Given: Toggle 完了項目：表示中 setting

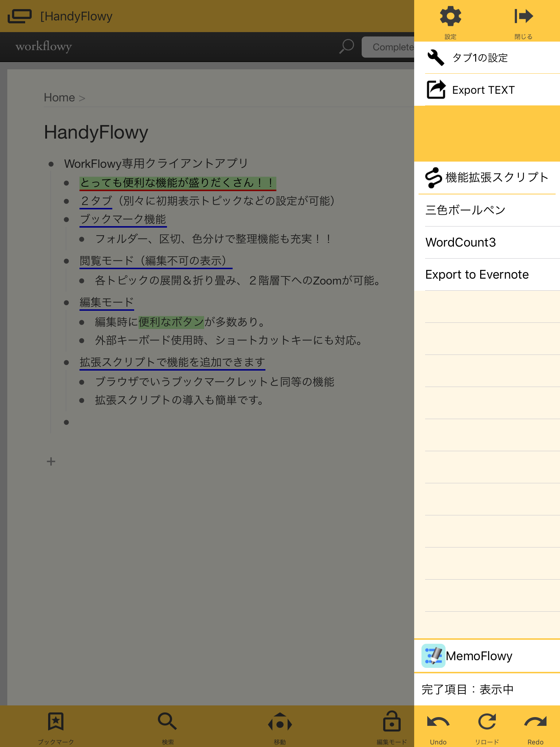Looking at the screenshot, I should pos(487,689).
